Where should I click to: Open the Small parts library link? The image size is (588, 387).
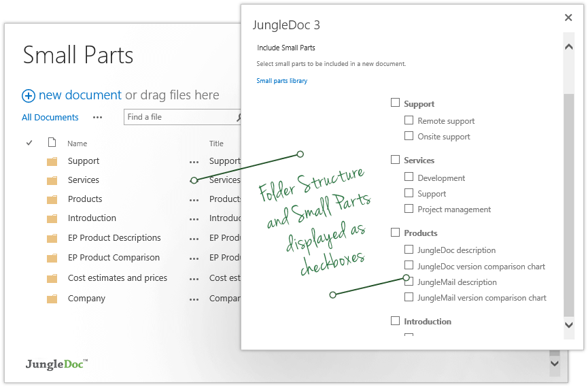281,81
